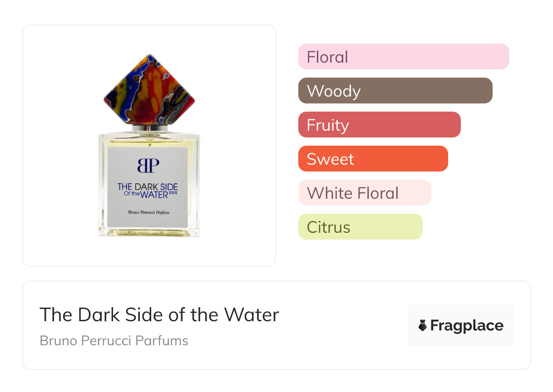Open the grey Bruno Perrucci Parfums brand subtitle
Image resolution: width=553 pixels, height=392 pixels.
pos(114,341)
